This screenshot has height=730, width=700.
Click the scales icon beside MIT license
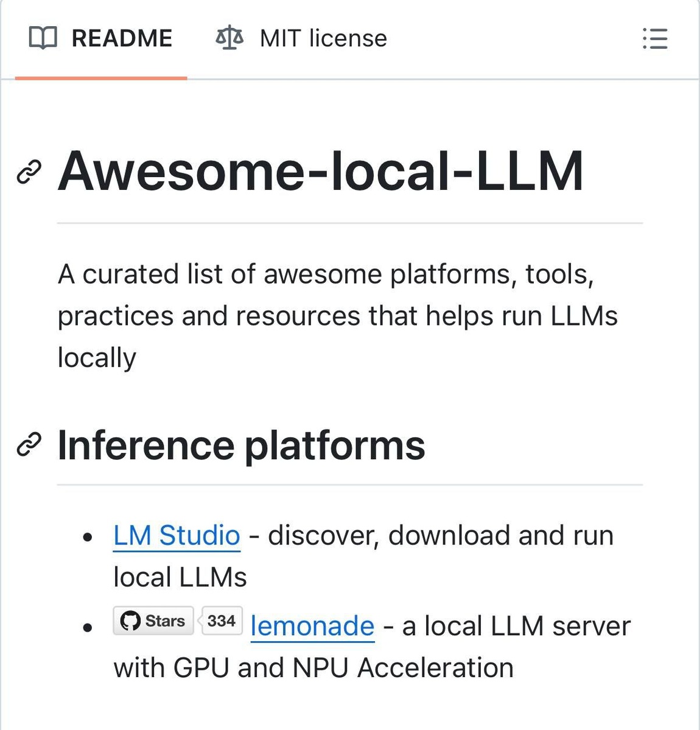[229, 38]
